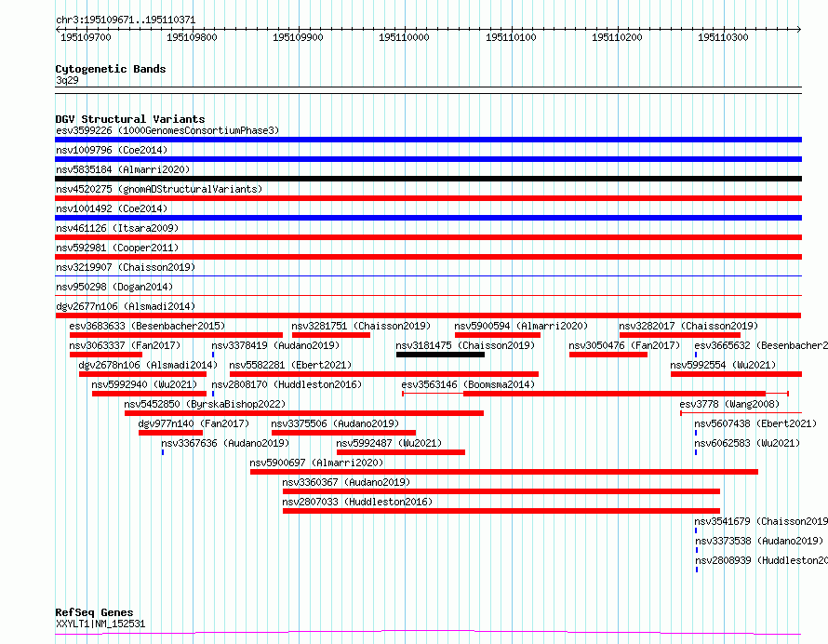Click nsv5992554 (Wu2021) label
This screenshot has width=828, height=644.
[723, 365]
